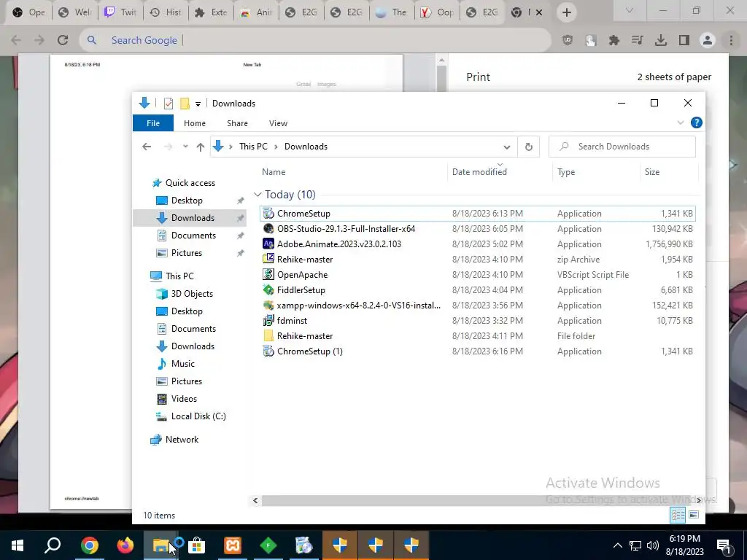Open the File menu tab
The width and height of the screenshot is (747, 560).
[153, 122]
